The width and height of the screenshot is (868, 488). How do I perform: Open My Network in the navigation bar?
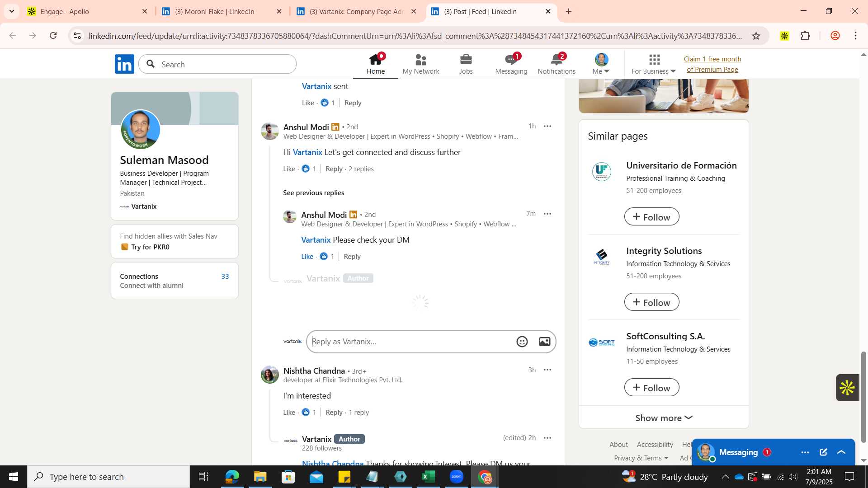pos(421,64)
